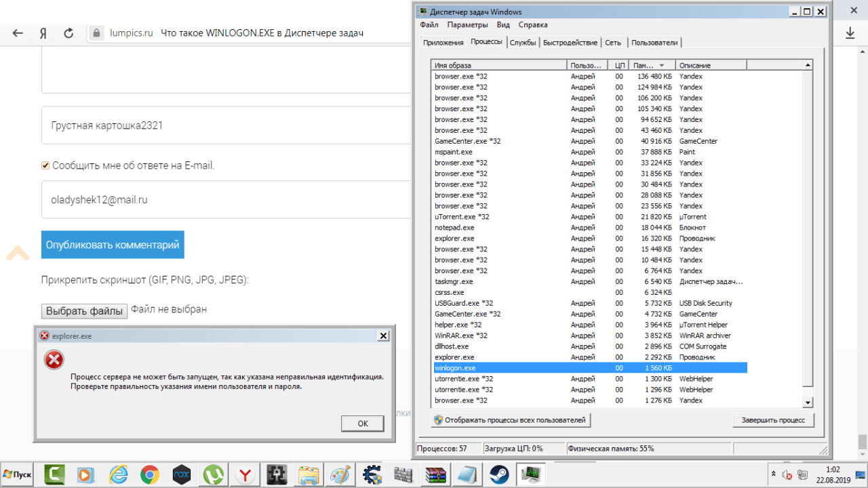Image resolution: width=868 pixels, height=488 pixels.
Task: Select winlogon.exe process row
Action: click(589, 368)
